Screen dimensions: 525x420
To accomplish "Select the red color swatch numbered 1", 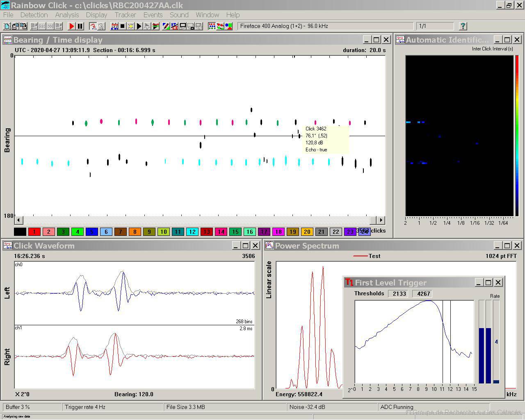I will coord(34,232).
